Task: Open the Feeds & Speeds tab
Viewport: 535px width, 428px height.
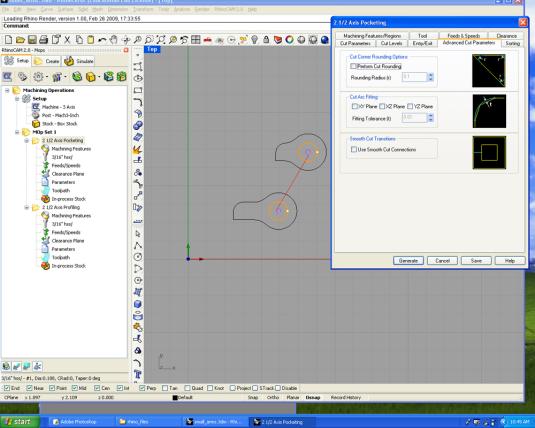Action: point(463,35)
